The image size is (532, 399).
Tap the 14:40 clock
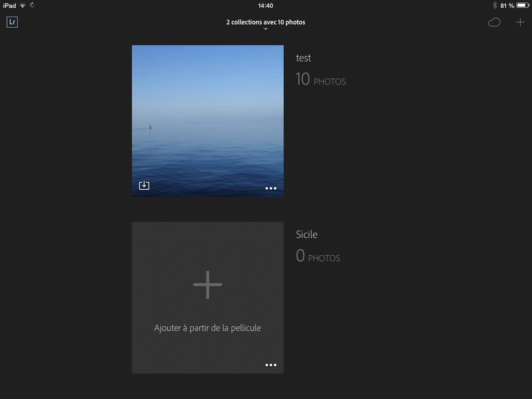point(266,6)
